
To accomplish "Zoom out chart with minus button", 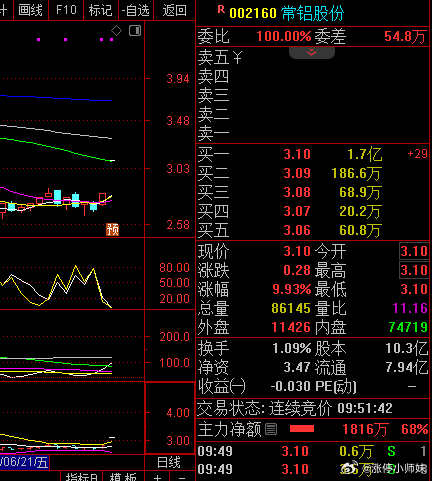I will pyautogui.click(x=182, y=477).
